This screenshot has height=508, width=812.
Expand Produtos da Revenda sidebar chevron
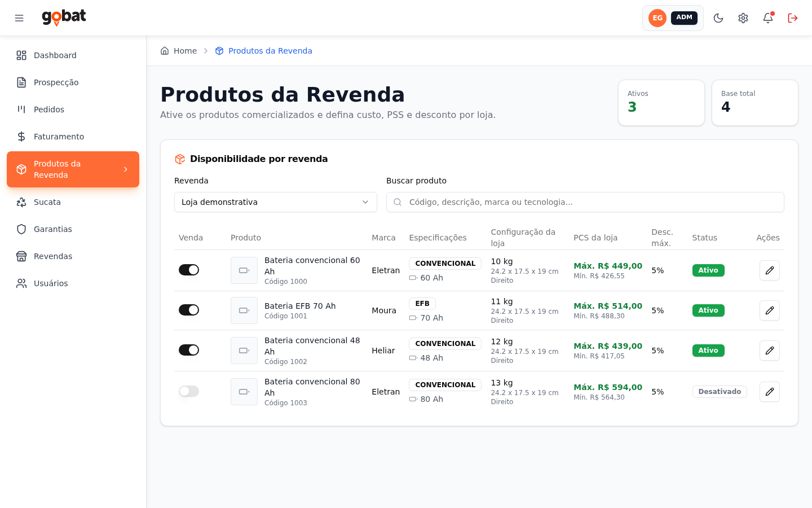pyautogui.click(x=126, y=169)
